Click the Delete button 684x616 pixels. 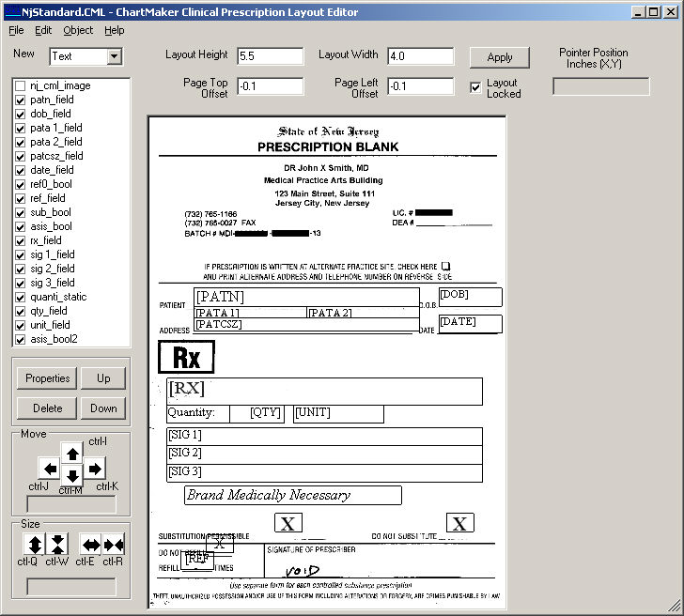[47, 408]
